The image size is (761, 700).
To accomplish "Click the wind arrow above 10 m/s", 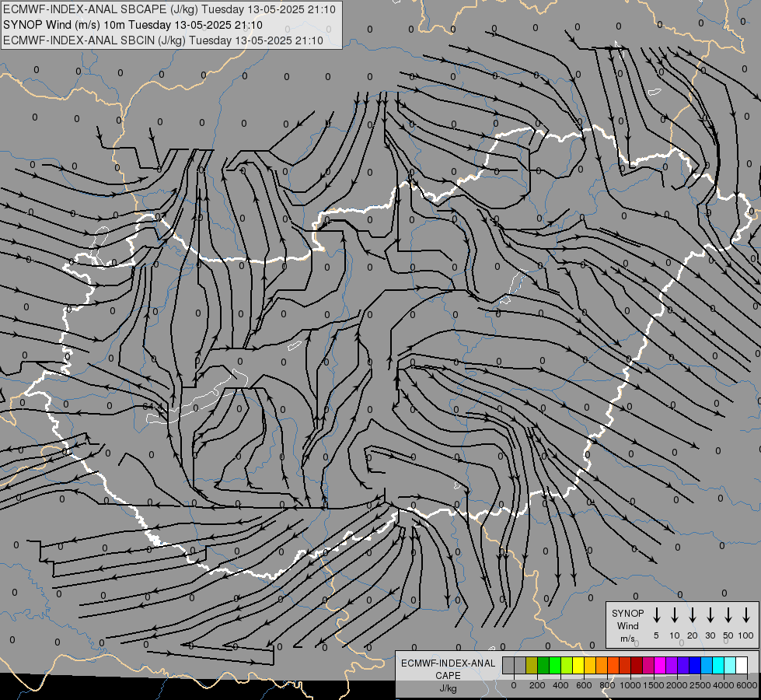I will click(675, 615).
